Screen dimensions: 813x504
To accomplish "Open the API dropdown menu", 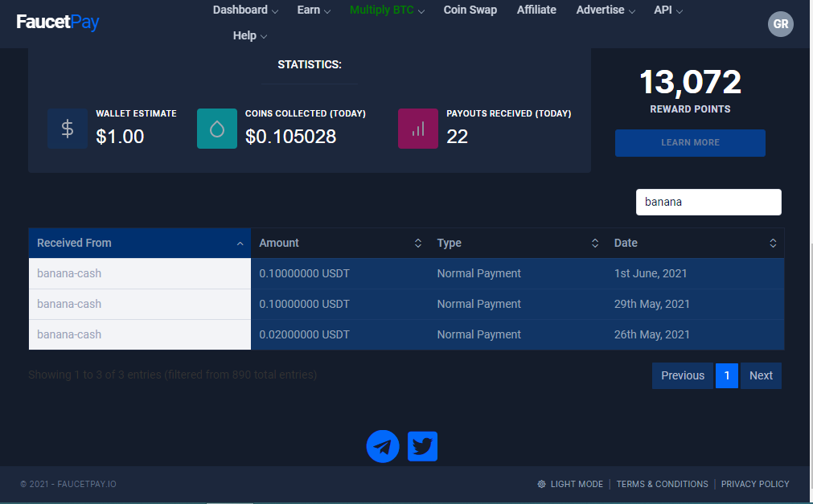I will [x=667, y=10].
